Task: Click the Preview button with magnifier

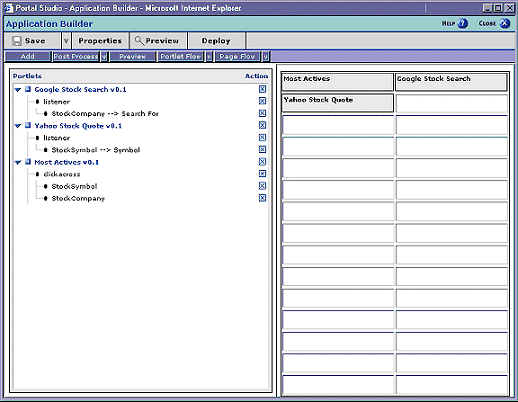Action: 158,41
